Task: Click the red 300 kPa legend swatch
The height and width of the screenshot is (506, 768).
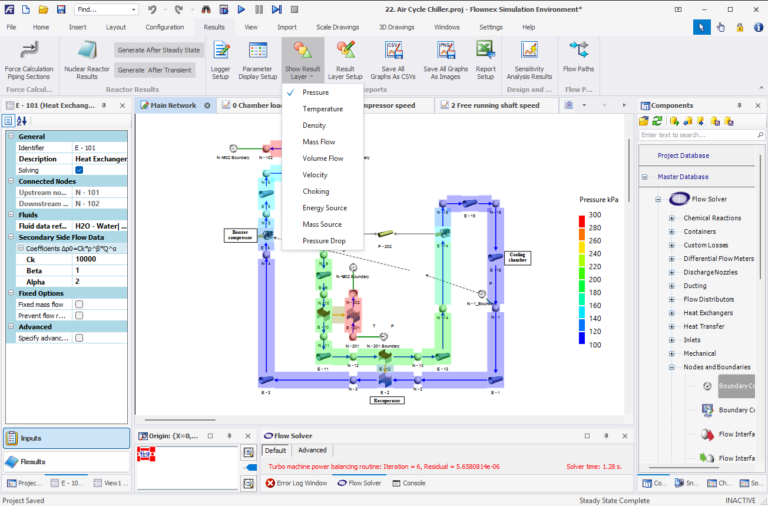Action: (582, 221)
